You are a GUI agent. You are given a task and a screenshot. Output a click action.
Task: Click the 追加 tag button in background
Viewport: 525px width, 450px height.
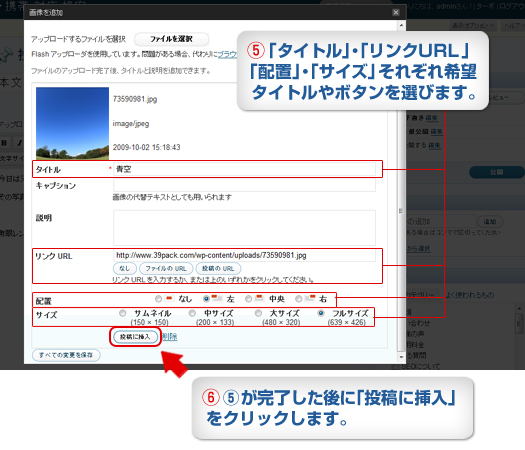[490, 222]
